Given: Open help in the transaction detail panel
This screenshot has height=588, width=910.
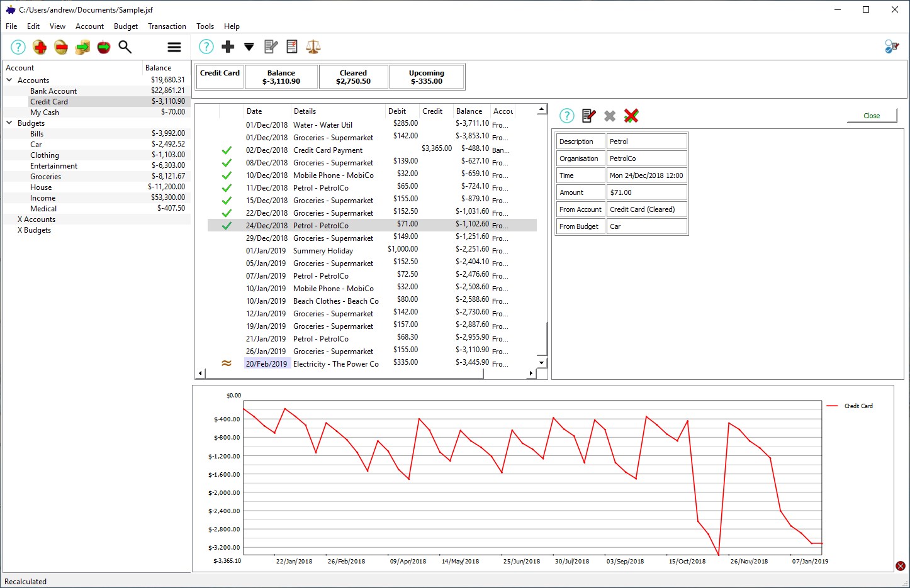Looking at the screenshot, I should click(x=567, y=116).
